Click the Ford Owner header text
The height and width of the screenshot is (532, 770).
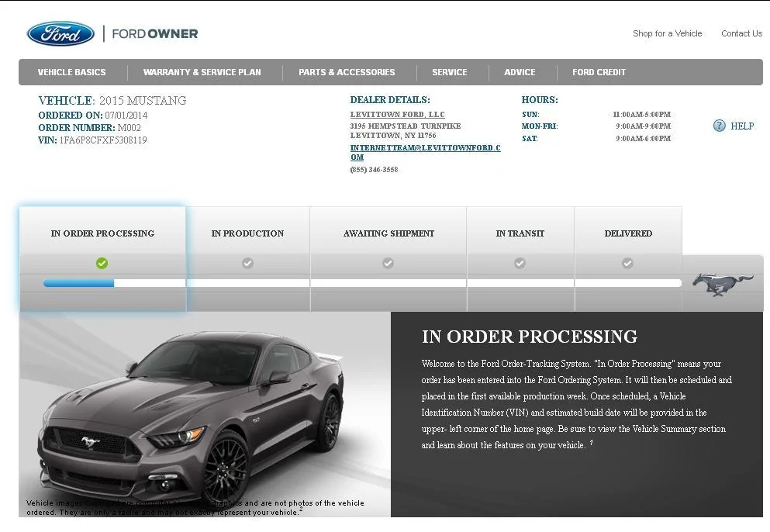pyautogui.click(x=154, y=33)
